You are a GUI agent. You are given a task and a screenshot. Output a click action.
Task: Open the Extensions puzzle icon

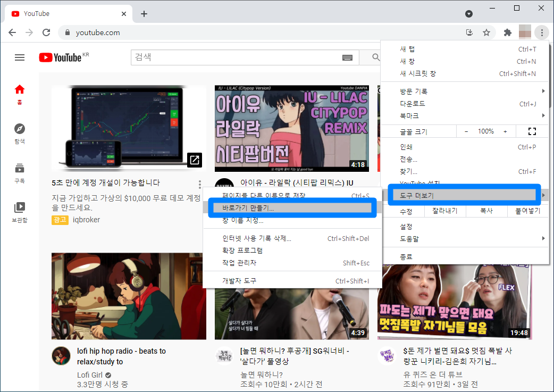[508, 32]
